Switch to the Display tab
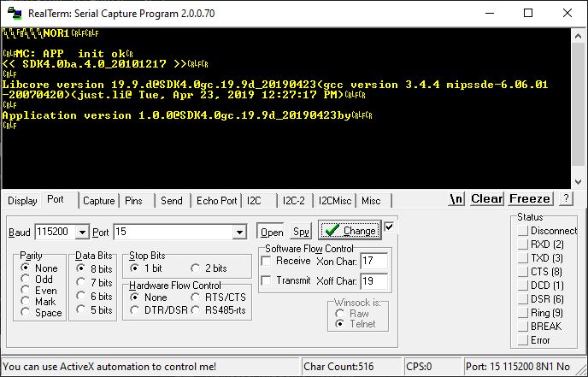The image size is (588, 377). coord(22,201)
